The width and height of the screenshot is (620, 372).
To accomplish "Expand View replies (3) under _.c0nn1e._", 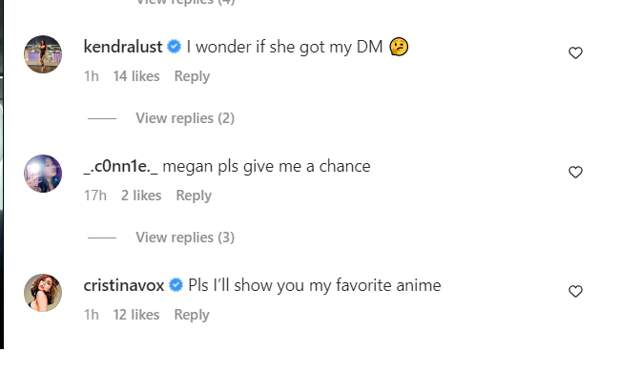I will click(x=185, y=237).
